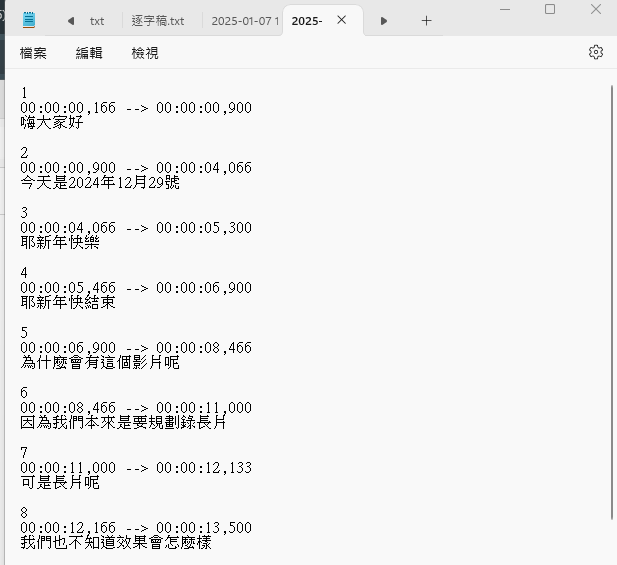Maximize the Notepad window
This screenshot has width=617, height=565.
pyautogui.click(x=550, y=9)
